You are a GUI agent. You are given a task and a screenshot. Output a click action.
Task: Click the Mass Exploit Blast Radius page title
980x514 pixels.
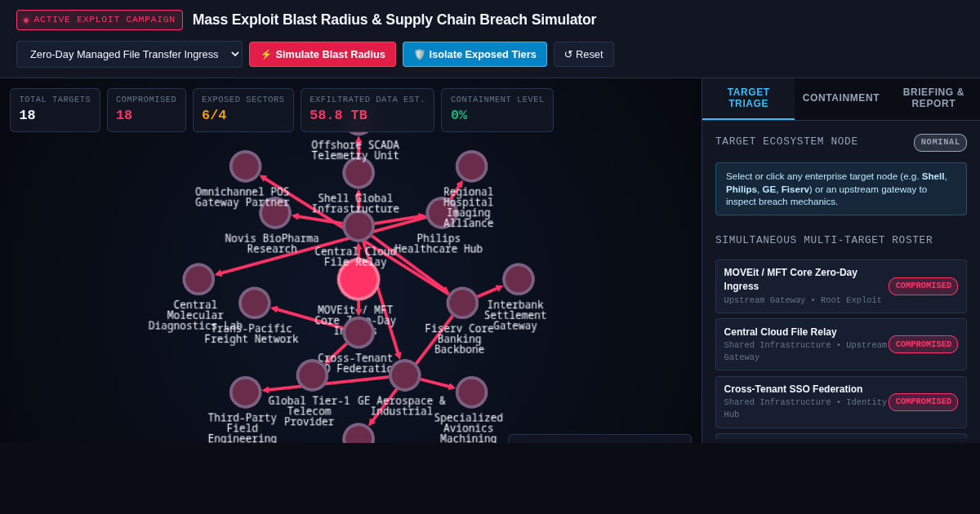394,20
